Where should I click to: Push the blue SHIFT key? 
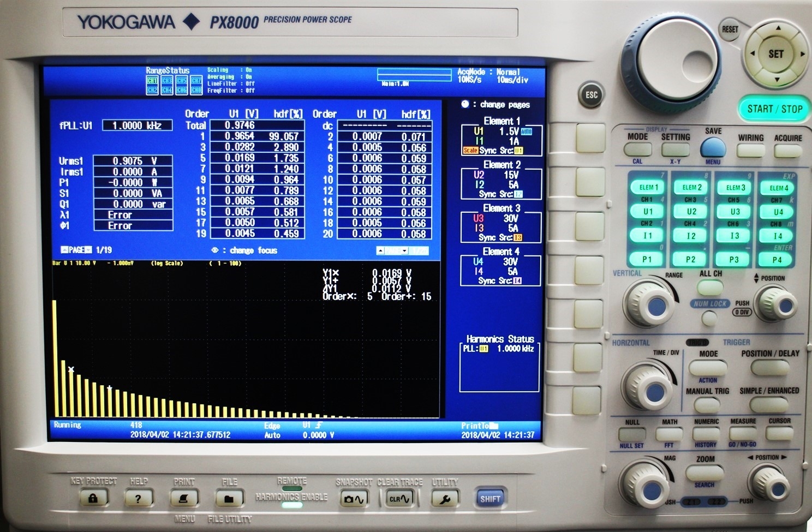tap(489, 498)
